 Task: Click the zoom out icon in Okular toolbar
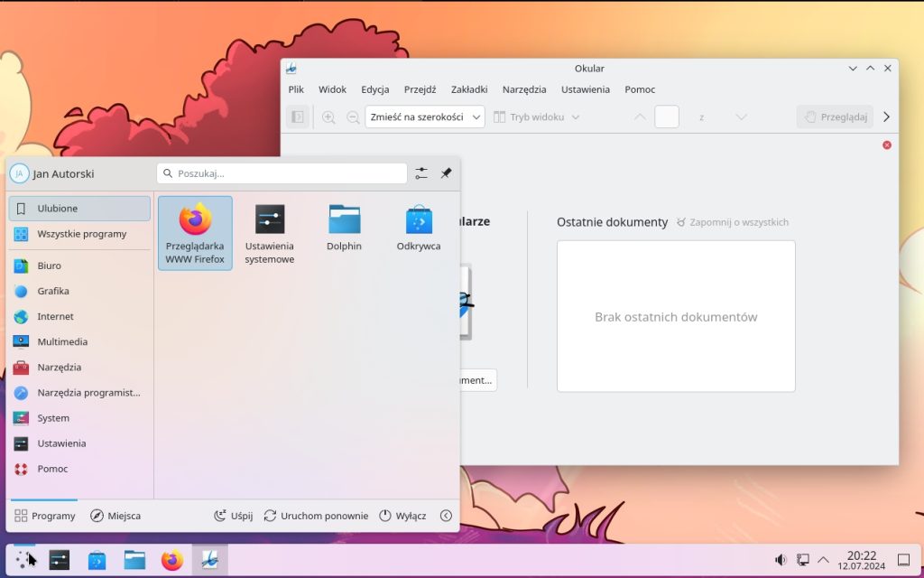[x=353, y=117]
